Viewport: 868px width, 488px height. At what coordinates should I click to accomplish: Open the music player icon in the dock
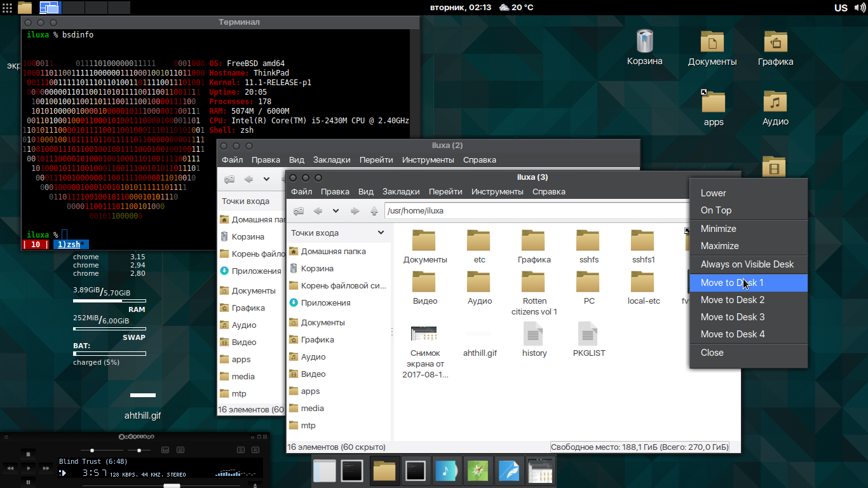click(x=447, y=471)
